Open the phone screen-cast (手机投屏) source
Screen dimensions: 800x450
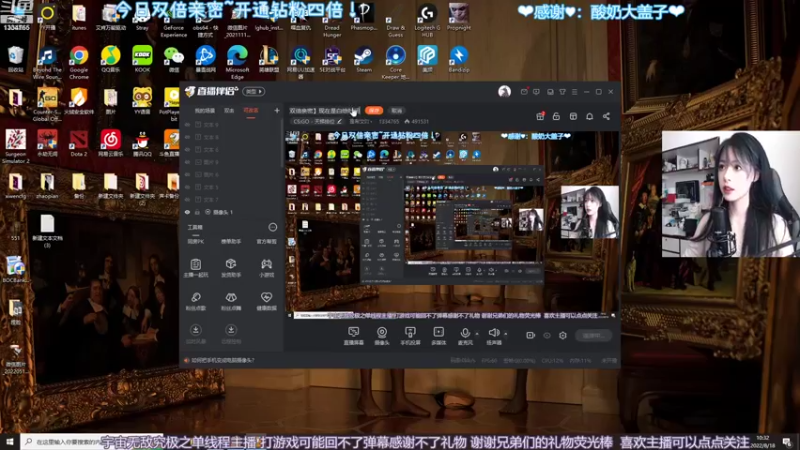pyautogui.click(x=410, y=336)
